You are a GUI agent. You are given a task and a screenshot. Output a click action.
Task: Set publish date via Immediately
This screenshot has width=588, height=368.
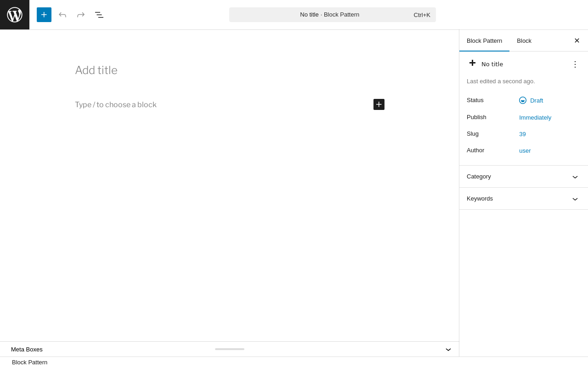click(535, 117)
